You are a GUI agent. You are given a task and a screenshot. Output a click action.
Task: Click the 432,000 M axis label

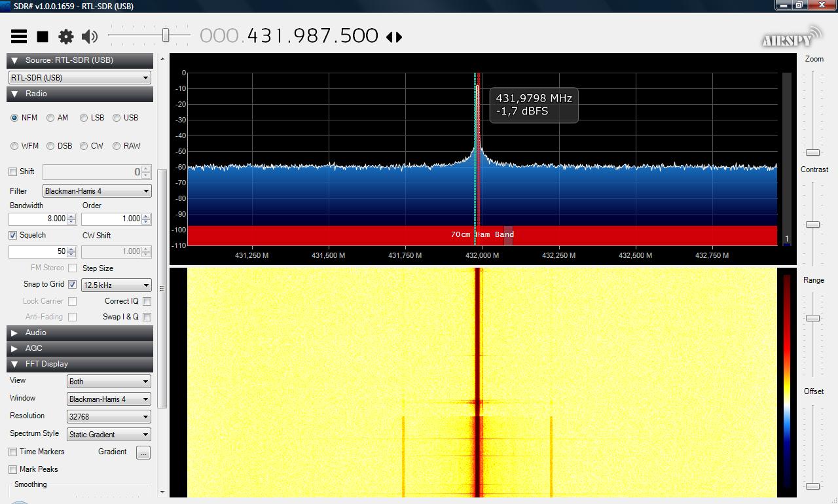click(483, 255)
